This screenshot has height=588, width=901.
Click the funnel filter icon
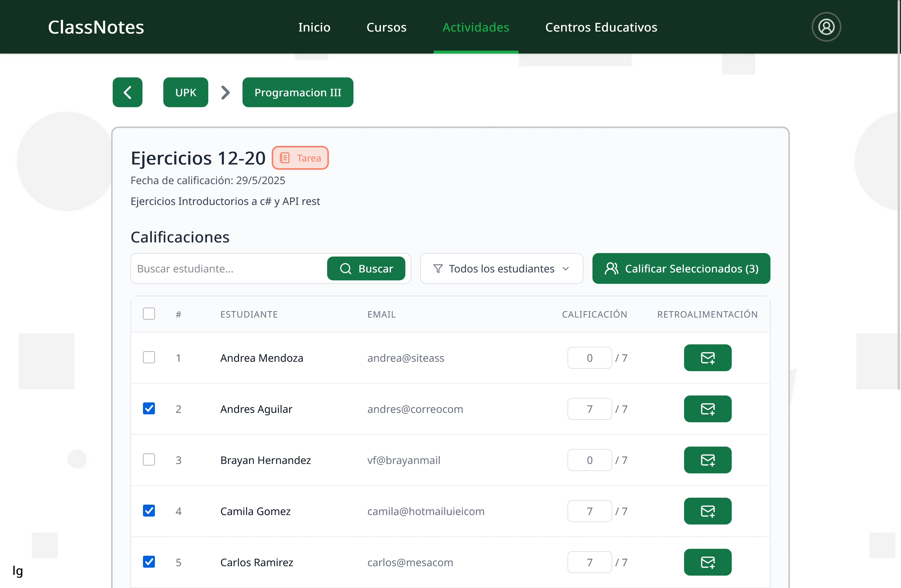(x=438, y=268)
